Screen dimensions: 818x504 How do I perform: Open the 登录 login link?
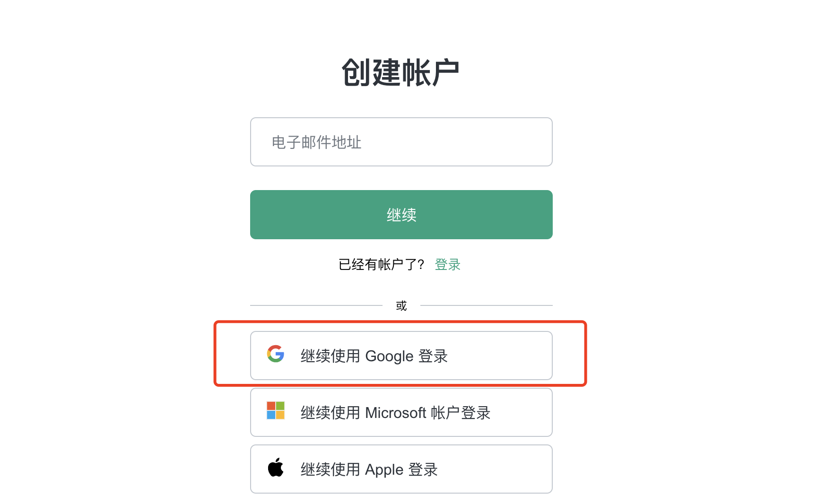[447, 265]
